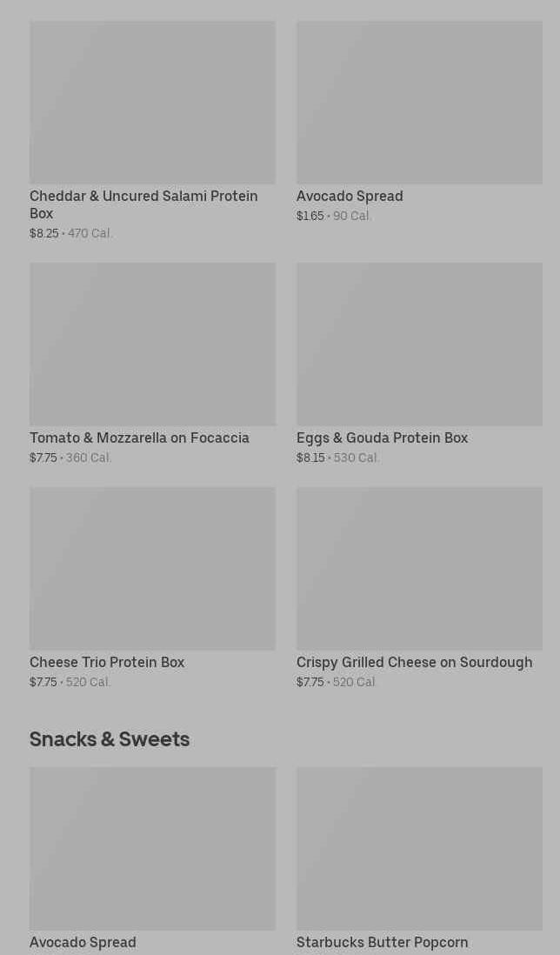Open the Eggs & Gouda Protein Box title
560x955 pixels.
(x=382, y=438)
